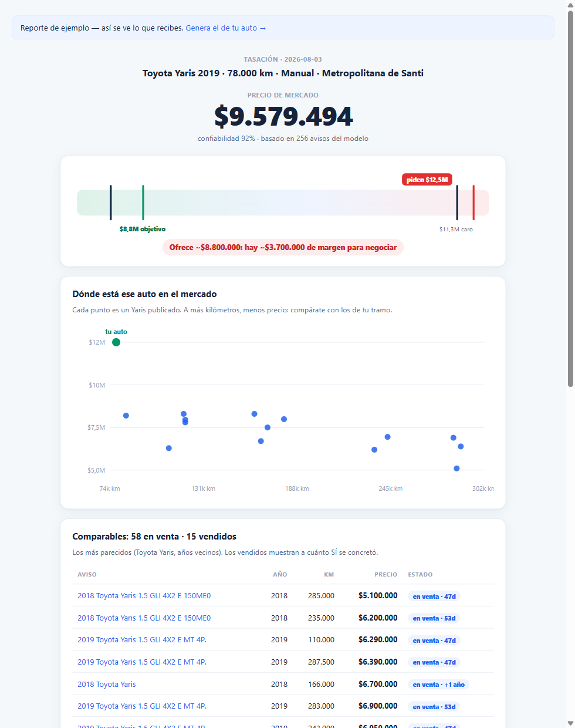This screenshot has height=728, width=575.
Task: Click the lowest blue dot on the $5,0M line
Action: pos(456,469)
